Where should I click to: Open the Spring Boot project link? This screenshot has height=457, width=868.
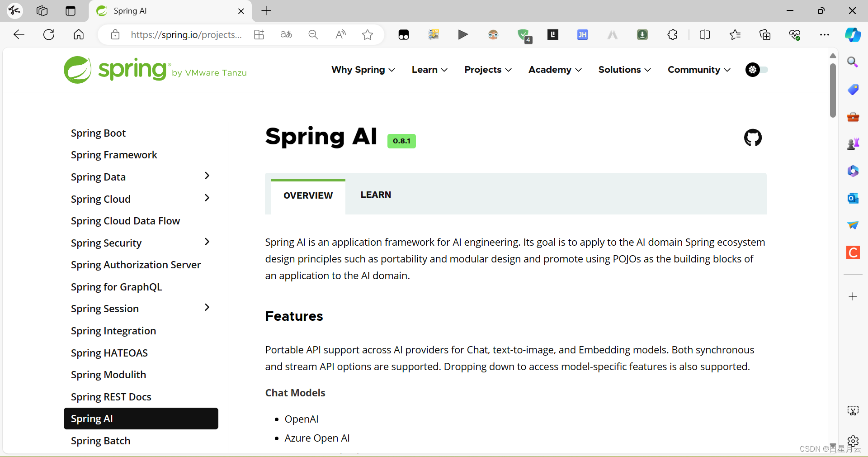tap(98, 133)
